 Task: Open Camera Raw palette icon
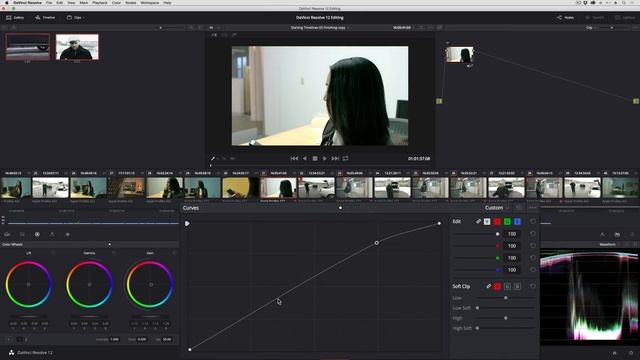pyautogui.click(x=7, y=235)
